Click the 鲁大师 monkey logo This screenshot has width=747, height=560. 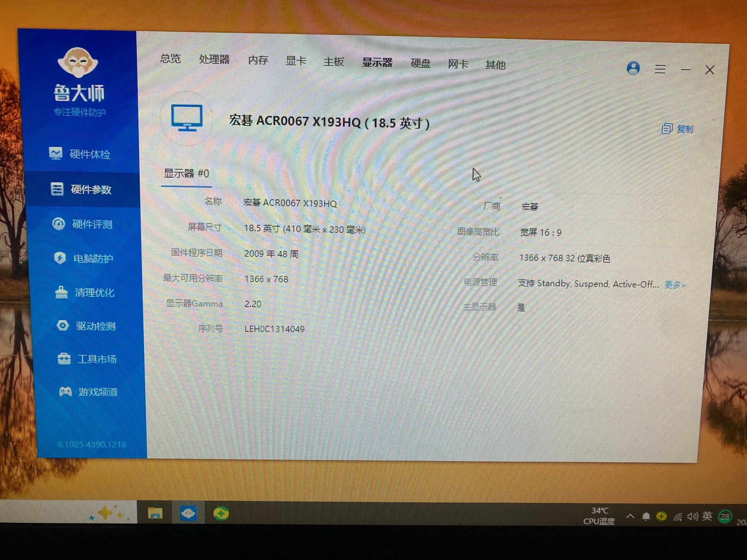[x=78, y=63]
